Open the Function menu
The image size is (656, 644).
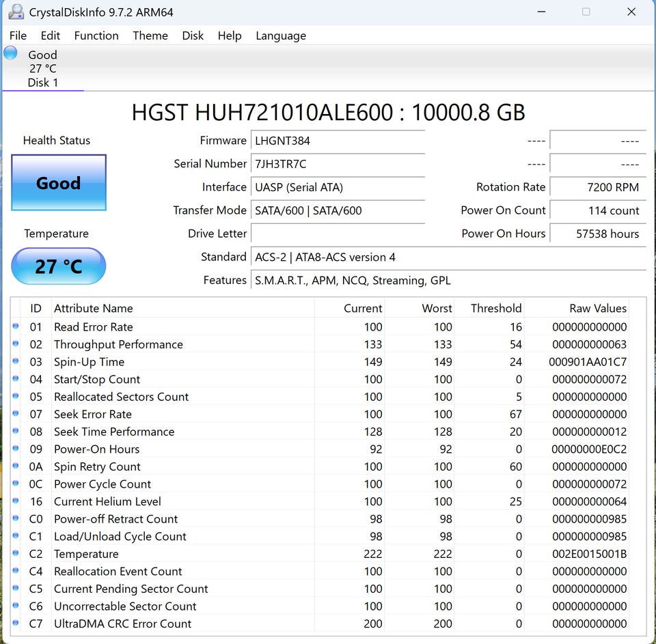click(96, 36)
